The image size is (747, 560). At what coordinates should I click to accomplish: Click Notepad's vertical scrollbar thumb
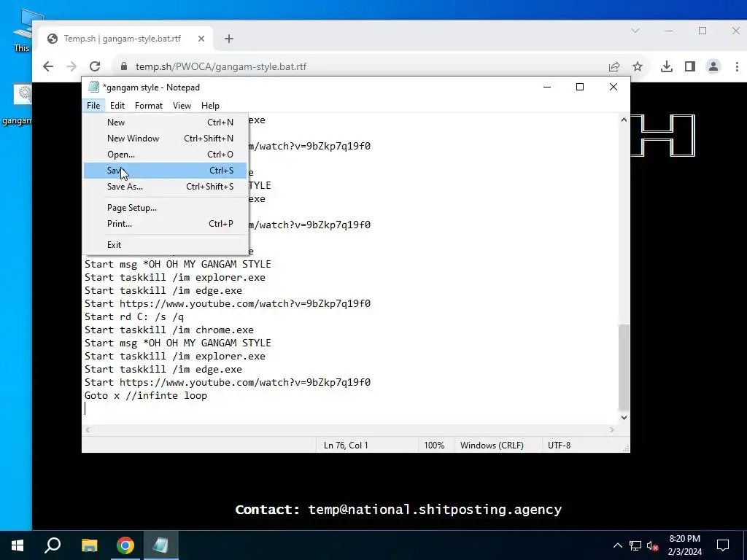[624, 367]
